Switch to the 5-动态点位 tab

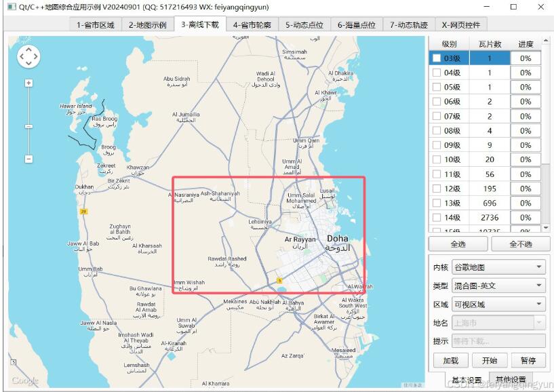pyautogui.click(x=304, y=24)
